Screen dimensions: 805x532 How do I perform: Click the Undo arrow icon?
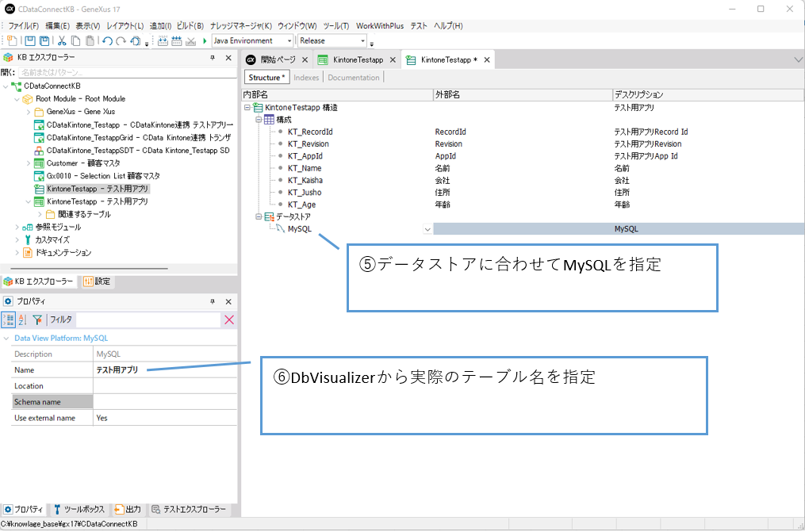click(x=107, y=41)
